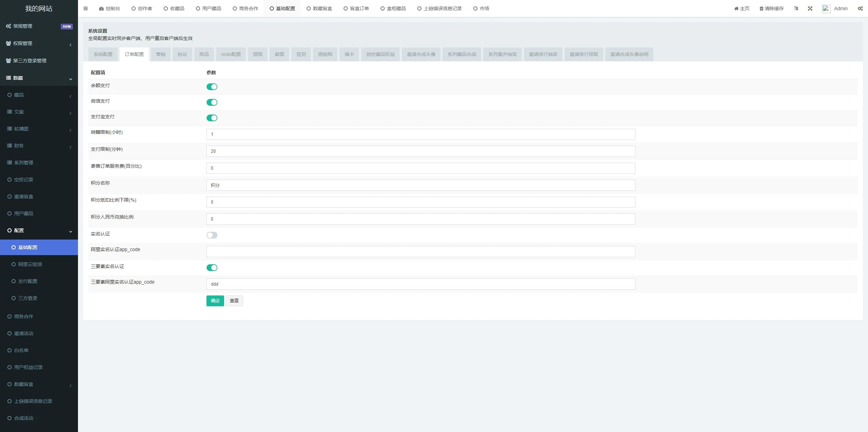
Task: Click the language switch icon in header
Action: coord(796,8)
